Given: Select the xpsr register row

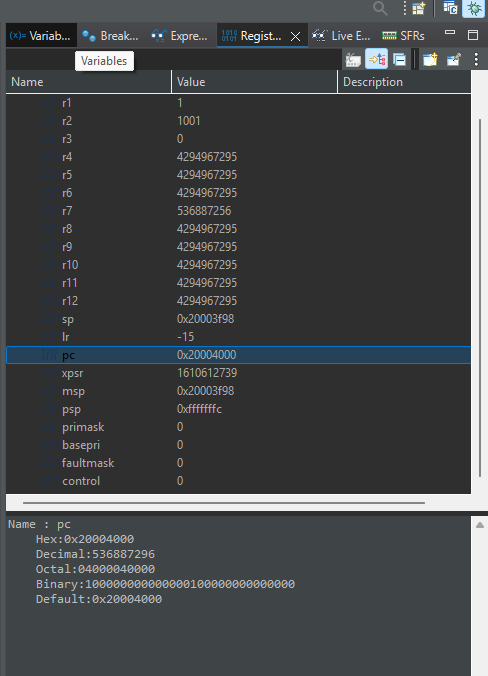Looking at the screenshot, I should [x=238, y=373].
